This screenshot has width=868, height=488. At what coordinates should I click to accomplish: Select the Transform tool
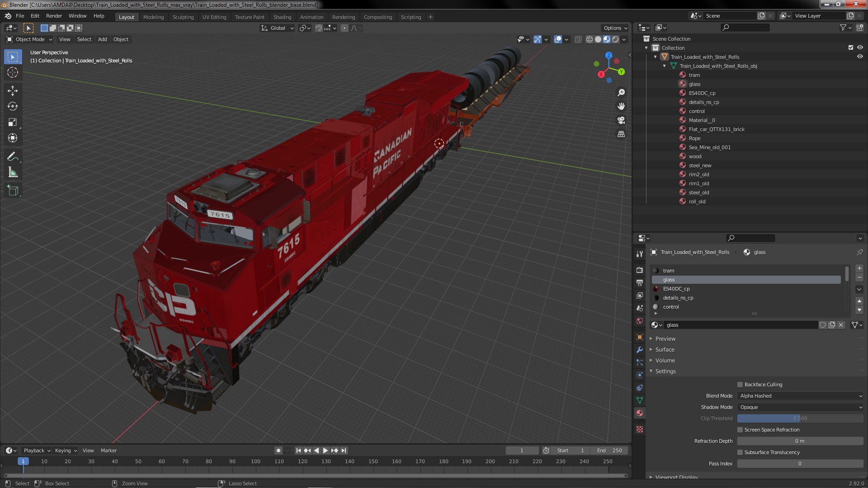[x=13, y=138]
